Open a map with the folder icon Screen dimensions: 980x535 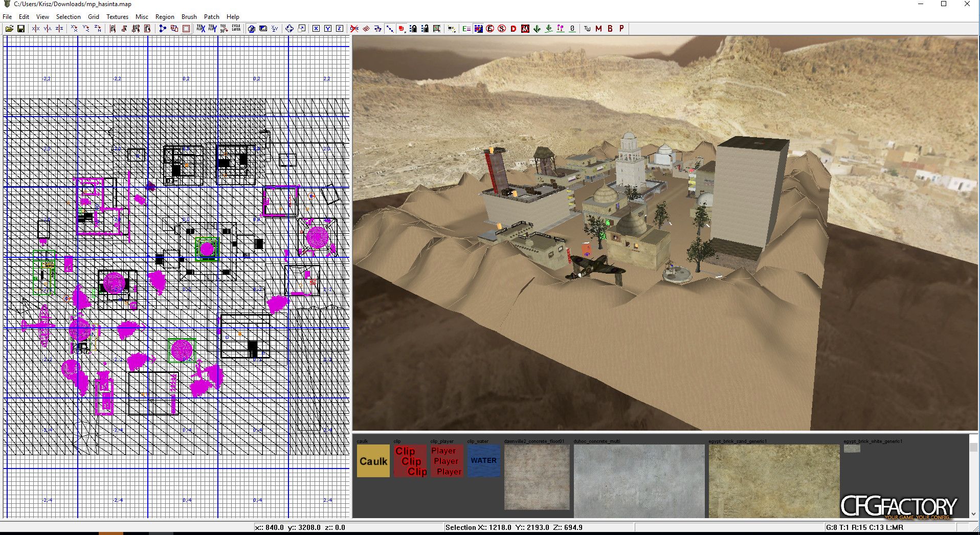[9, 29]
